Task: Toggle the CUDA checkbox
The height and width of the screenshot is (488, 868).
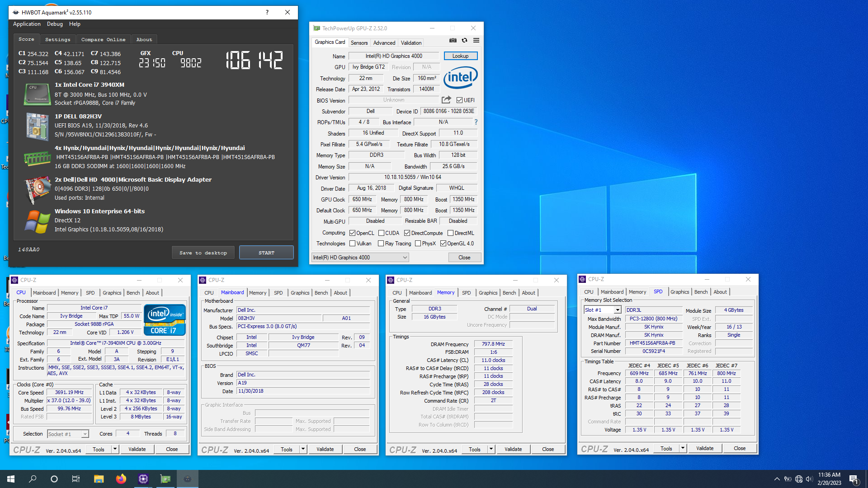Action: click(382, 233)
